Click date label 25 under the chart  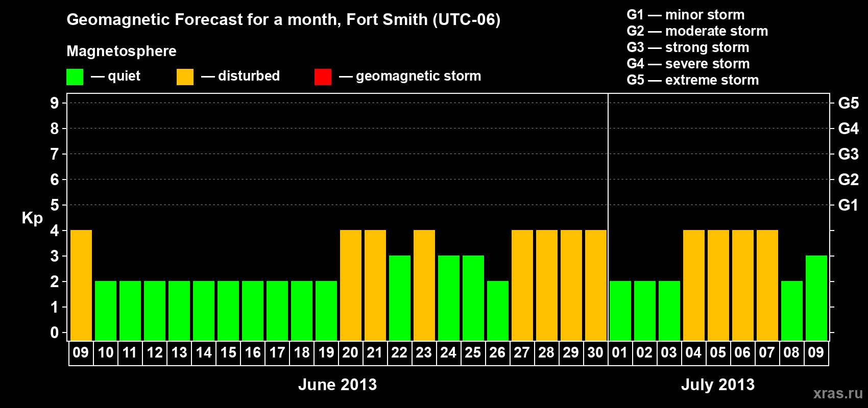pos(473,353)
